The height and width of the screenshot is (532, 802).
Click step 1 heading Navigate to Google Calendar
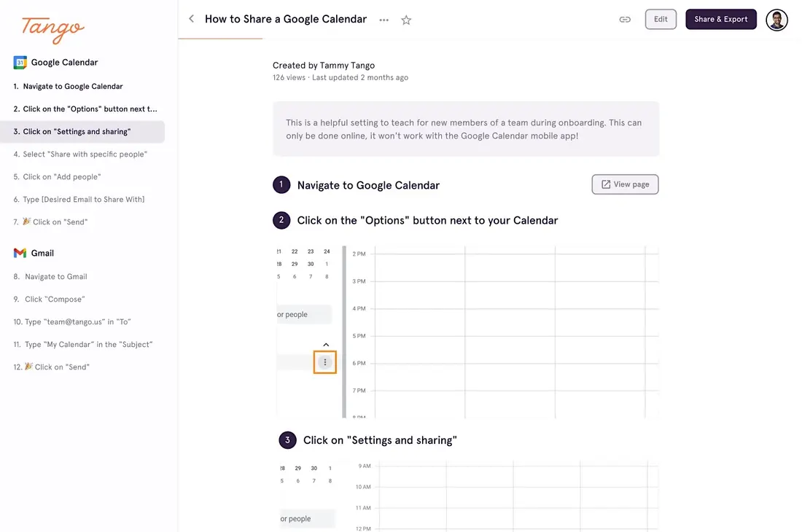click(x=368, y=185)
